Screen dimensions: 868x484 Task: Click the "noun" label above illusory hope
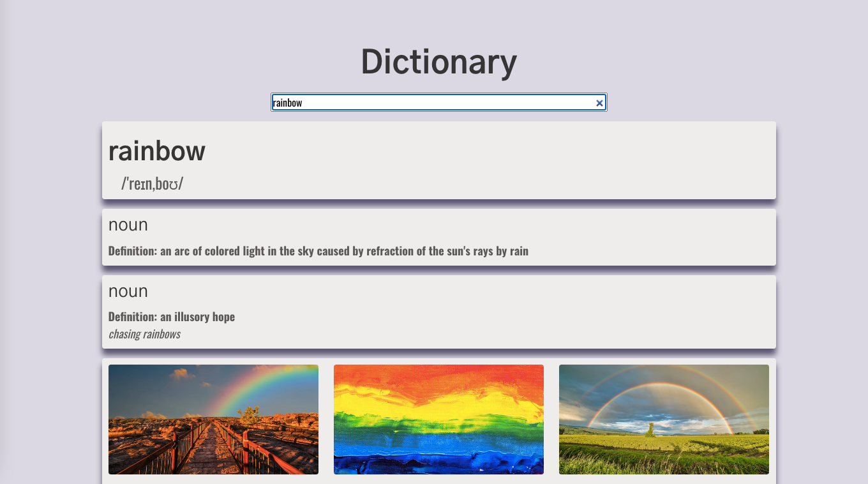click(128, 291)
